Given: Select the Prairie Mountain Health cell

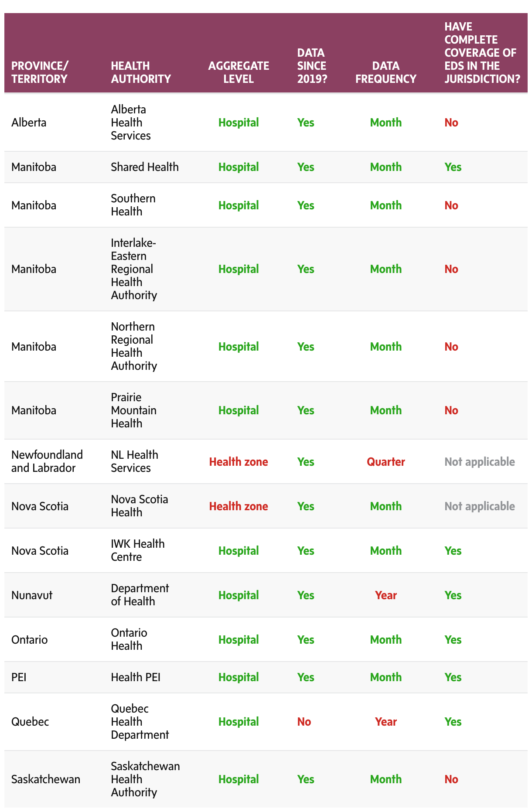Looking at the screenshot, I should [x=133, y=410].
